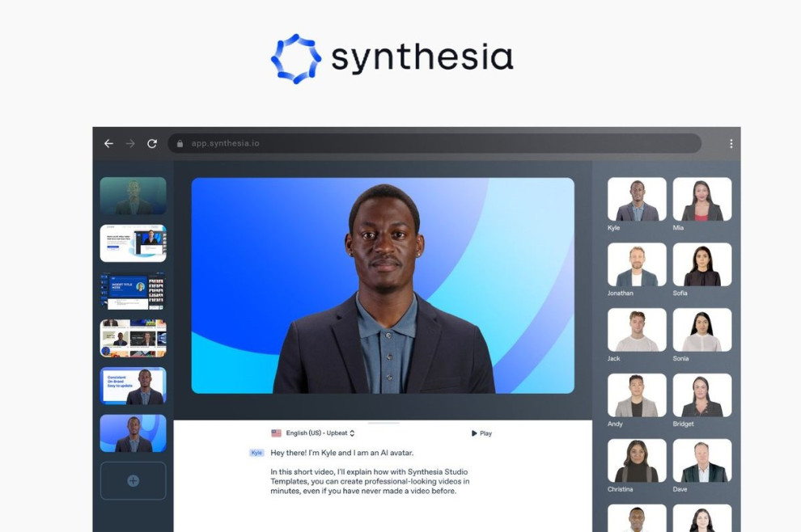Select the last blue avatar scene thumbnail
This screenshot has height=532, width=801.
pos(133,433)
